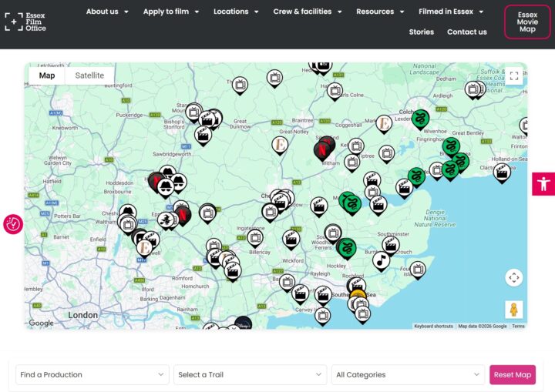Viewport: 555px width, 392px height.
Task: Click the green snake marker near Hockley
Action: pos(347,249)
